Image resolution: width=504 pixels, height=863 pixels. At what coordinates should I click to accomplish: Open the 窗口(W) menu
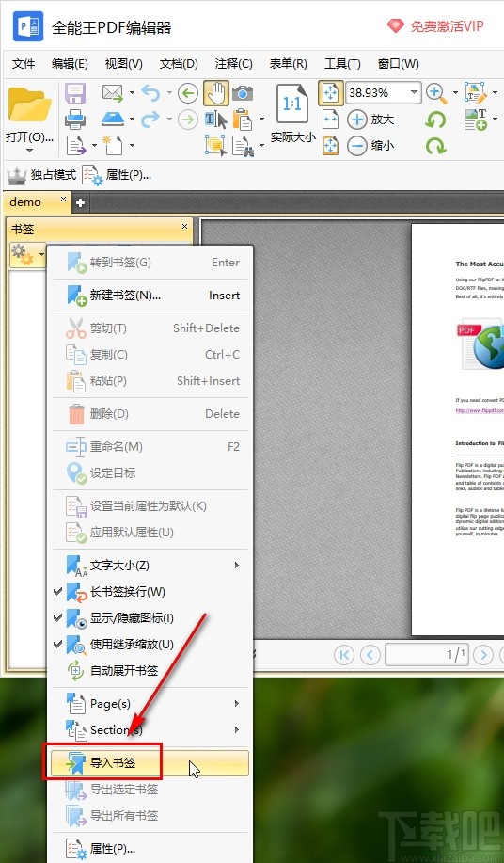point(399,64)
